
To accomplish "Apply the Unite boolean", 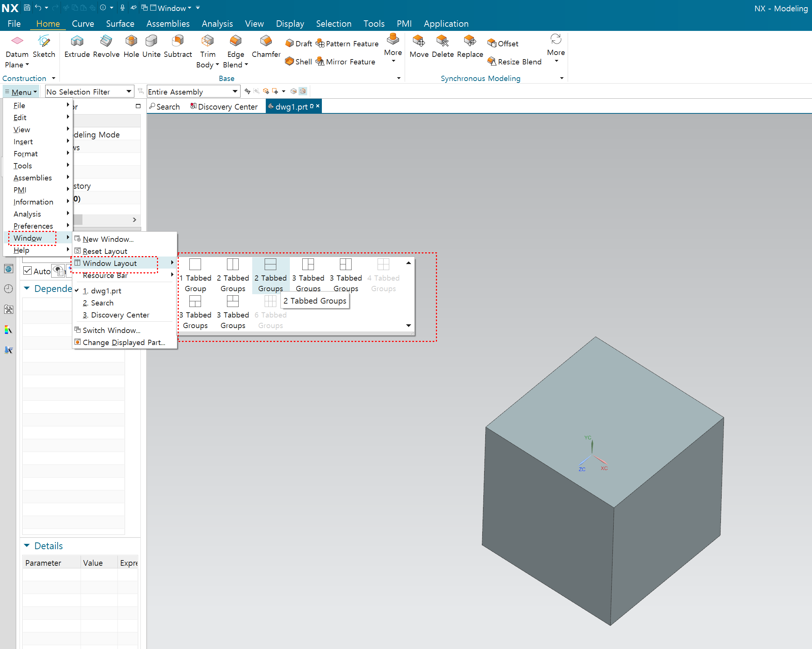I will pos(151,46).
